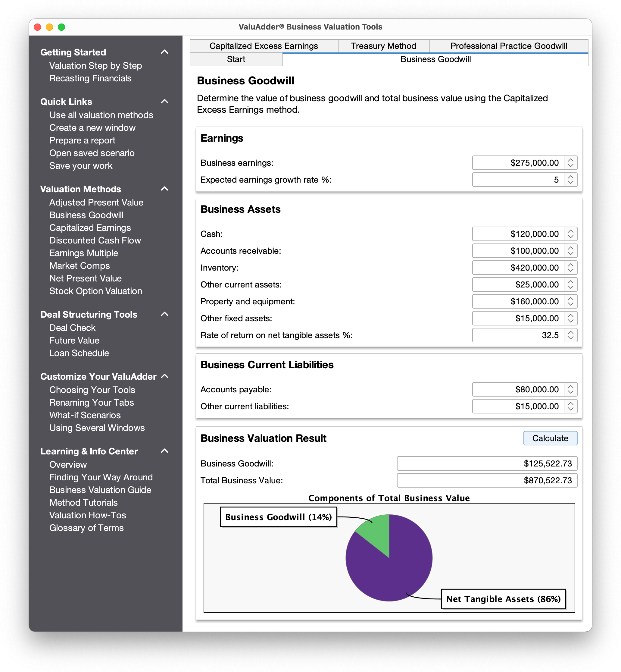
Task: Go back to the Start tab
Action: click(x=236, y=59)
